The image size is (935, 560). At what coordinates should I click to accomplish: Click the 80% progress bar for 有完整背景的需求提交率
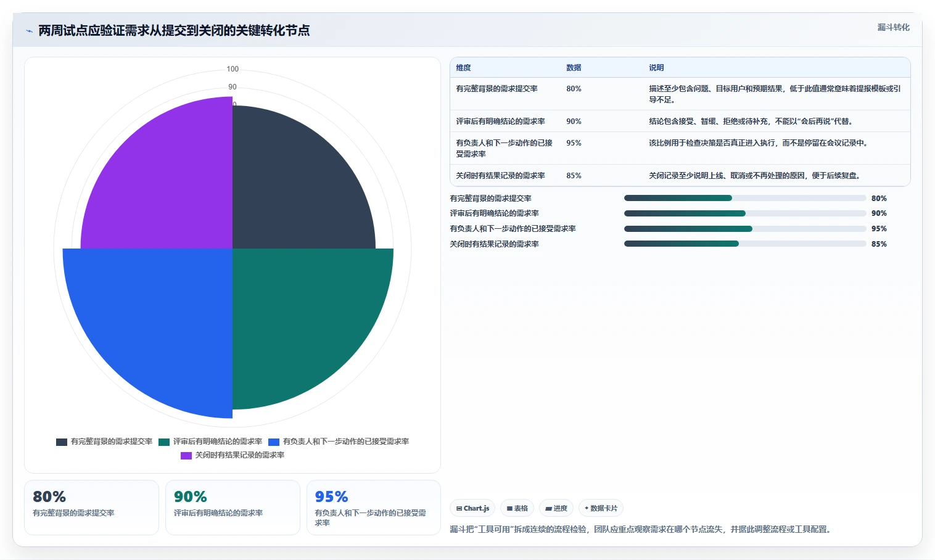point(745,198)
